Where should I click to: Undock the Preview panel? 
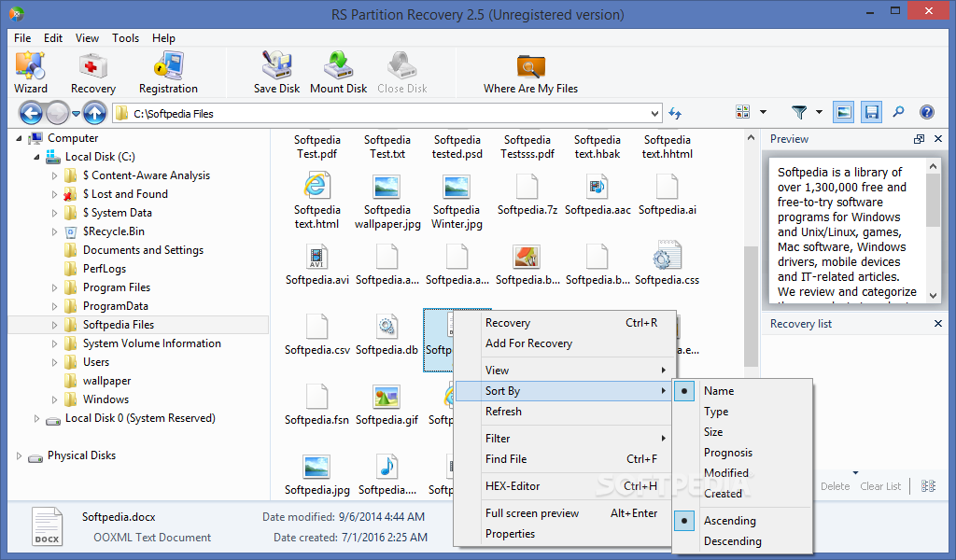919,139
